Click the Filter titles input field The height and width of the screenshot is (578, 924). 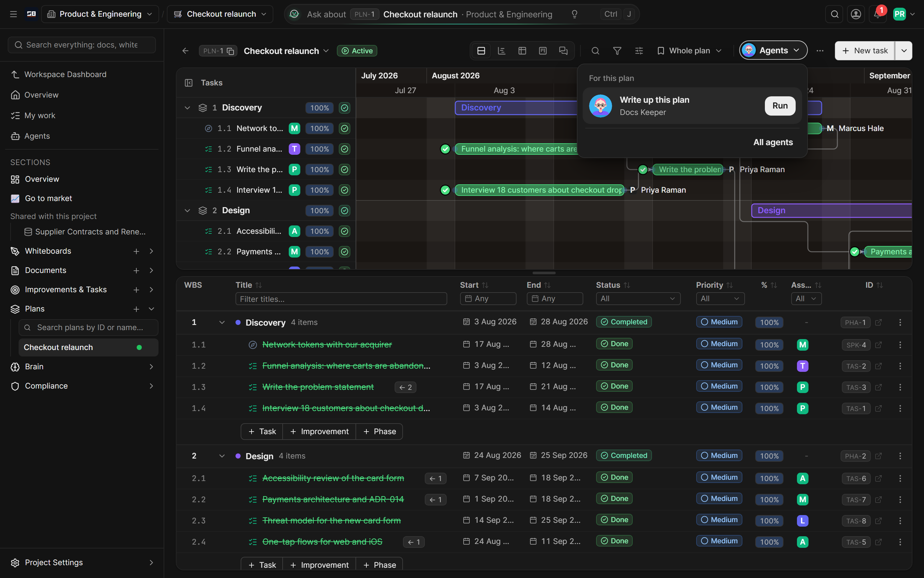(341, 299)
